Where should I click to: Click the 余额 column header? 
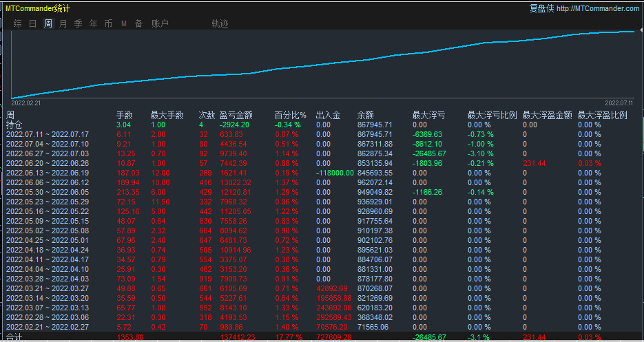click(x=365, y=115)
